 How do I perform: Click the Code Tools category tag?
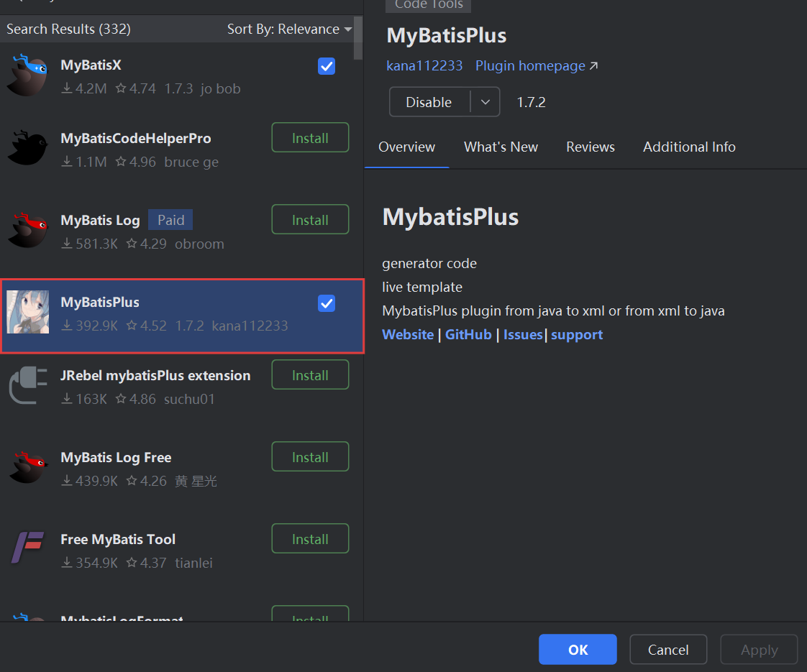[428, 4]
